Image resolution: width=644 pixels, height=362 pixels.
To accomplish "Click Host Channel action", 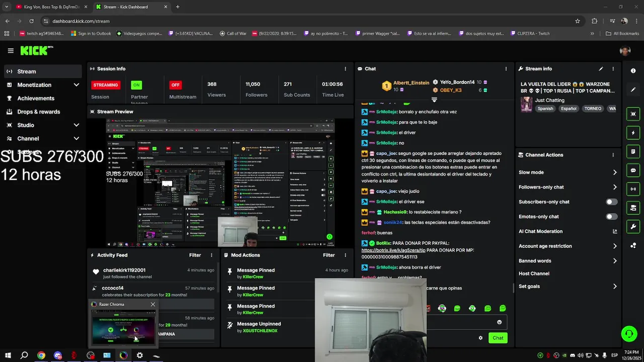I will (534, 274).
